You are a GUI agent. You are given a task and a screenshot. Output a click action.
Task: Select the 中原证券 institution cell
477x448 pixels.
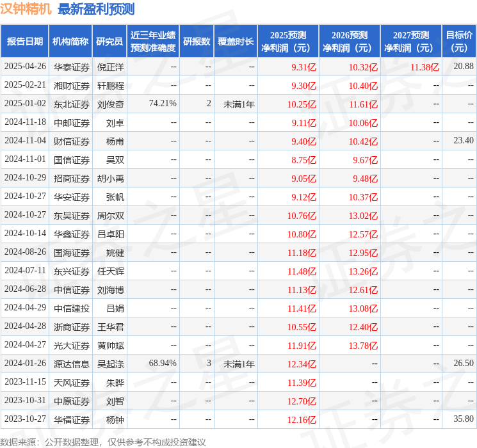pos(72,401)
